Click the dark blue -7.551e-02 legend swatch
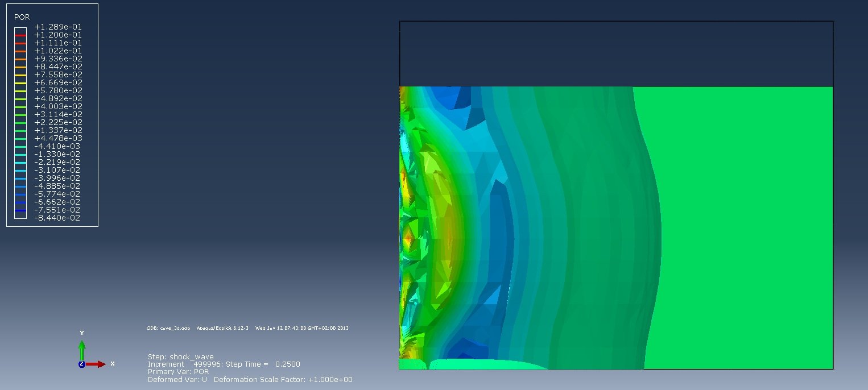The height and width of the screenshot is (390, 868). 20,210
